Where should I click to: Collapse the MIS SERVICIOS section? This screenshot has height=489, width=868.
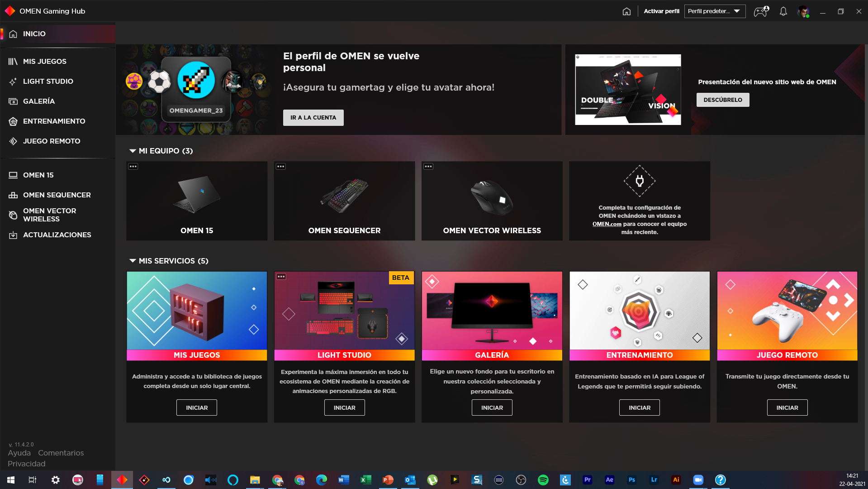tap(133, 261)
